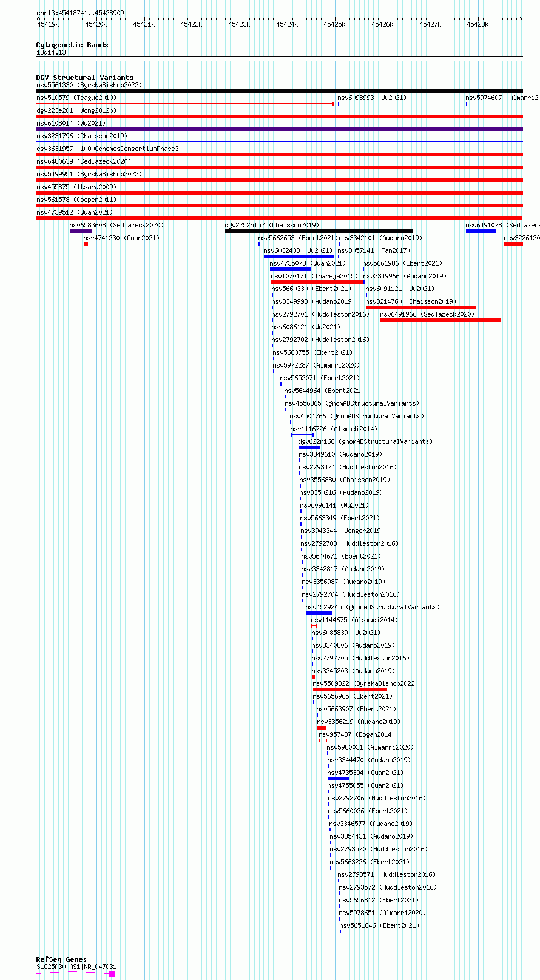The height and width of the screenshot is (980, 540).
Task: Select nsv1144675 (Alsmadi2014) label
Action: click(354, 620)
